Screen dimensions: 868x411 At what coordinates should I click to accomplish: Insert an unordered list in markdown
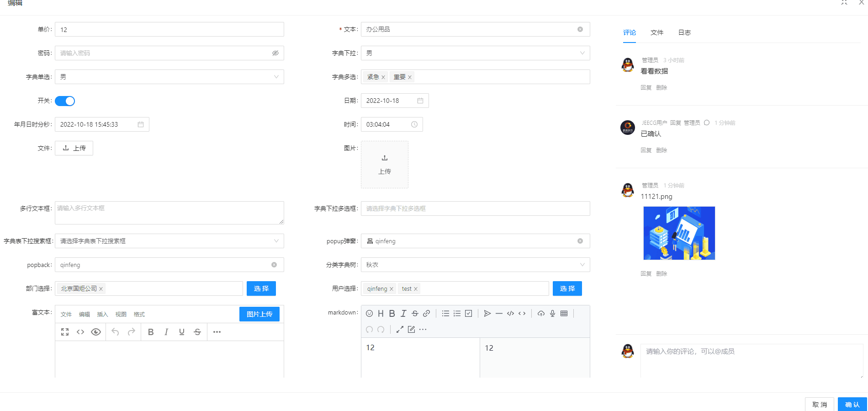click(x=445, y=314)
